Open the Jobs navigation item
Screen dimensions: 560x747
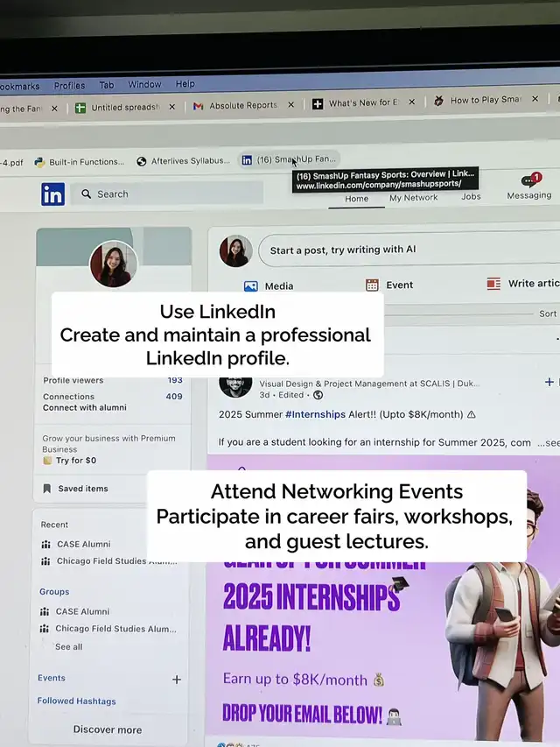click(471, 197)
